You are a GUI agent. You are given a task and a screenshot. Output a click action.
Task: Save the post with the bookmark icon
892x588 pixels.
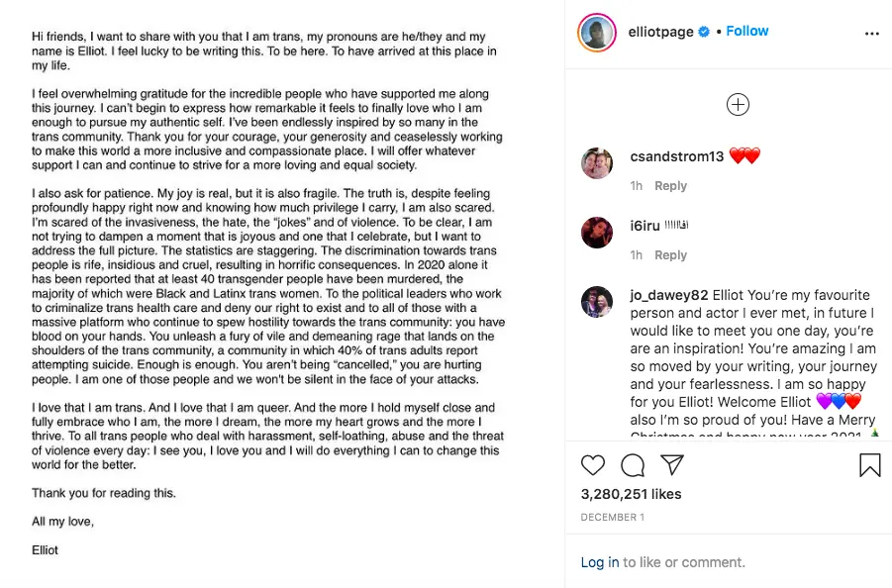870,465
